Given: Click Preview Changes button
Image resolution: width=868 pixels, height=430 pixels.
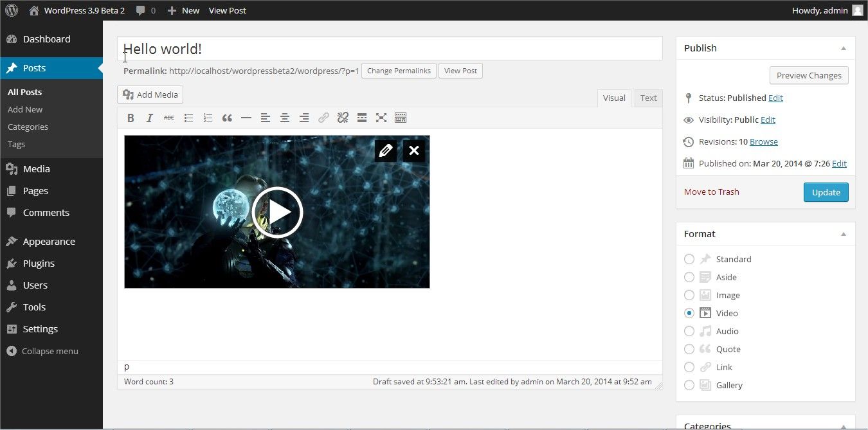Looking at the screenshot, I should 809,75.
